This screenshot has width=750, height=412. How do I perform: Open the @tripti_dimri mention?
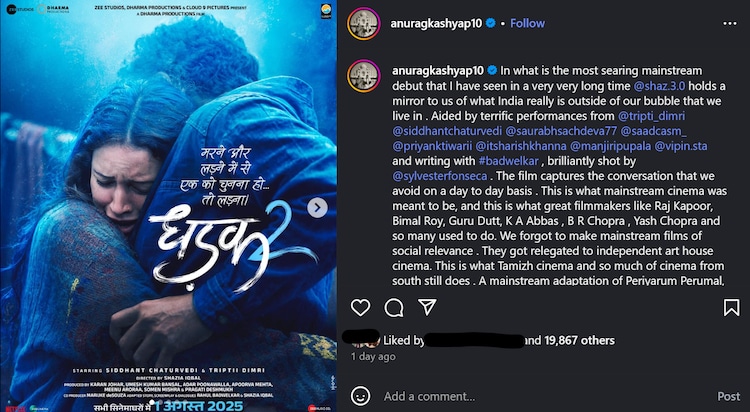click(651, 116)
